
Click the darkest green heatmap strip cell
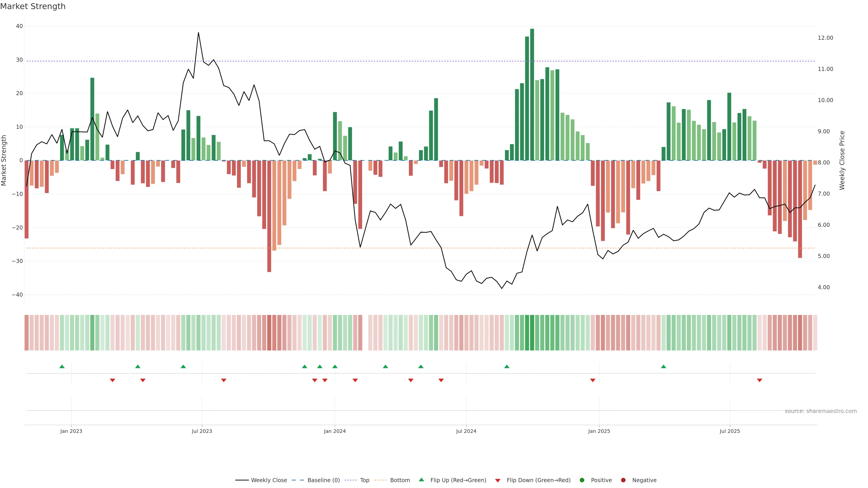532,332
